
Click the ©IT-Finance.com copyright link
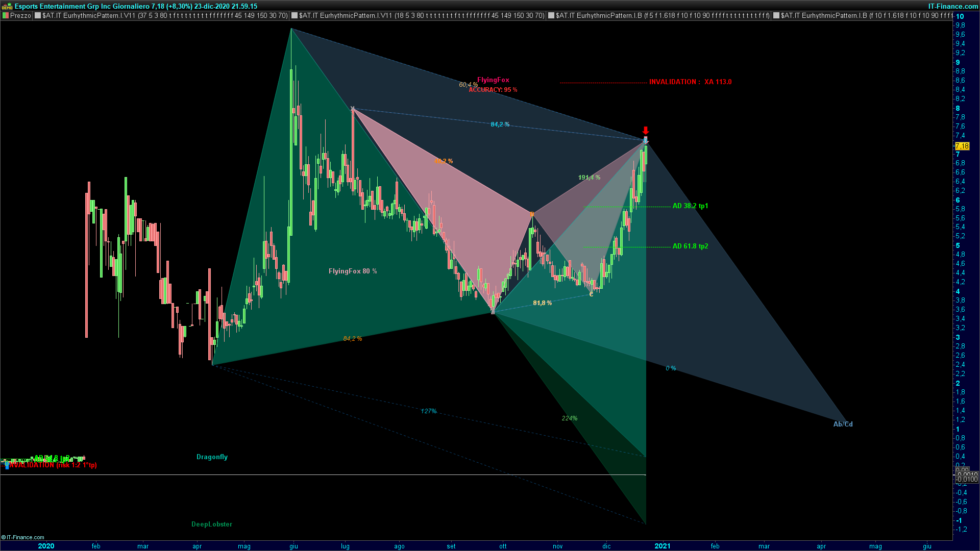(23, 537)
